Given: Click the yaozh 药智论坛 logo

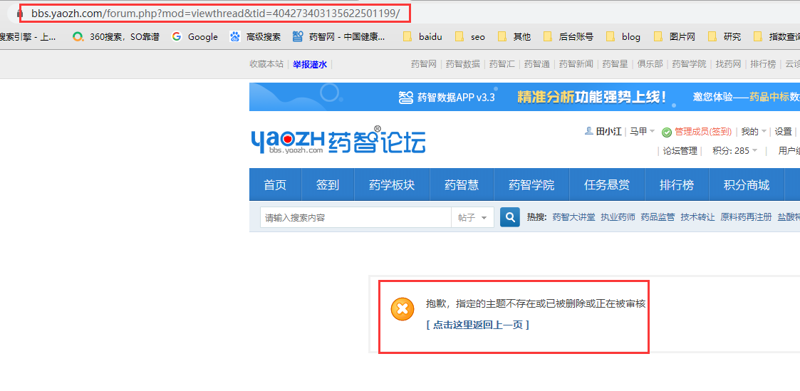Looking at the screenshot, I should (x=338, y=140).
